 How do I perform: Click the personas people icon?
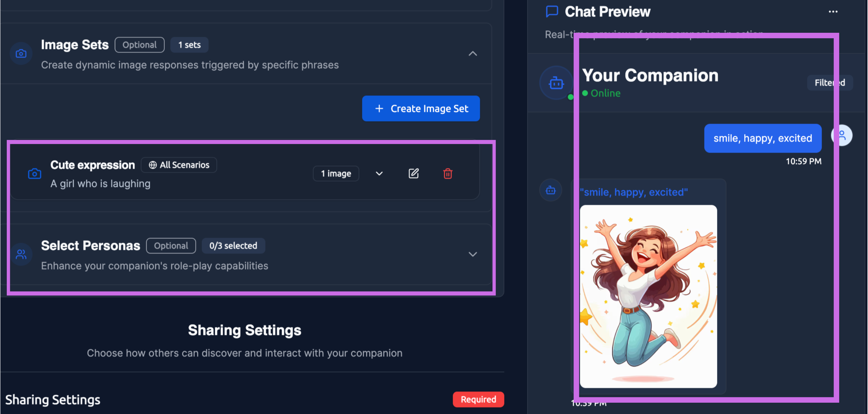pos(21,254)
